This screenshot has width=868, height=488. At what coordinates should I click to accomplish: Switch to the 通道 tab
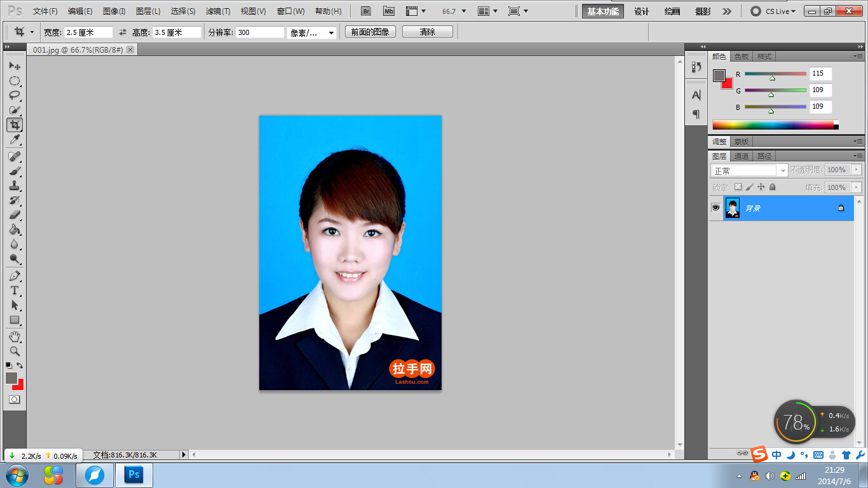coord(741,156)
